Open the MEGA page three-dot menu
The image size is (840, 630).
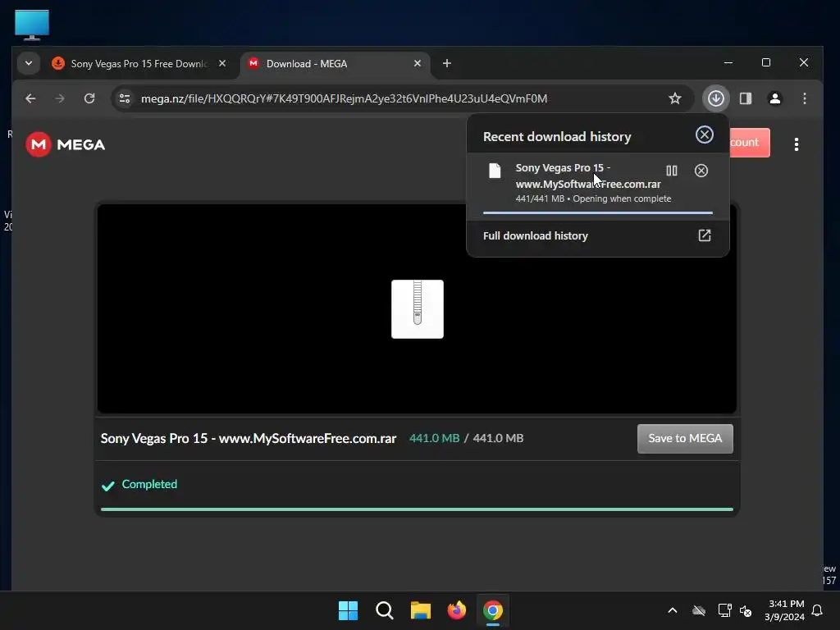click(x=796, y=144)
